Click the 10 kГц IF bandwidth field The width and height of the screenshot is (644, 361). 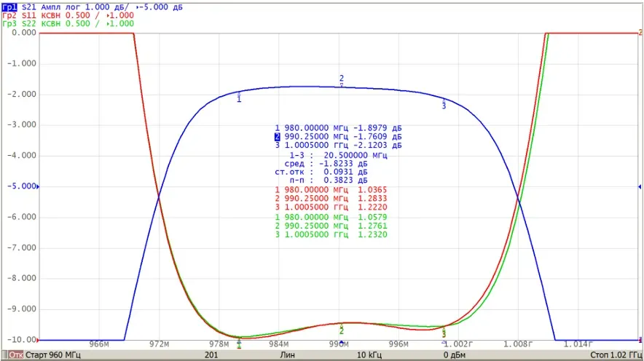[369, 355]
